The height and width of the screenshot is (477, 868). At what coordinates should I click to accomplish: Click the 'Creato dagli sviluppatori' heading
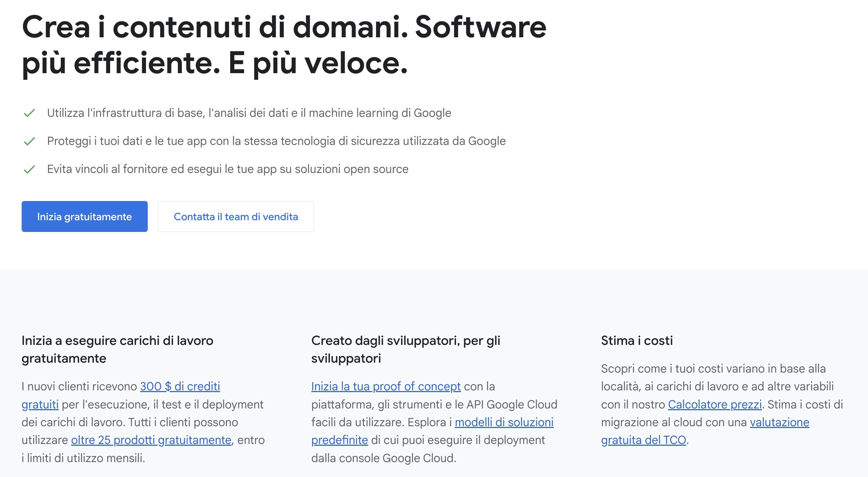pyautogui.click(x=406, y=350)
